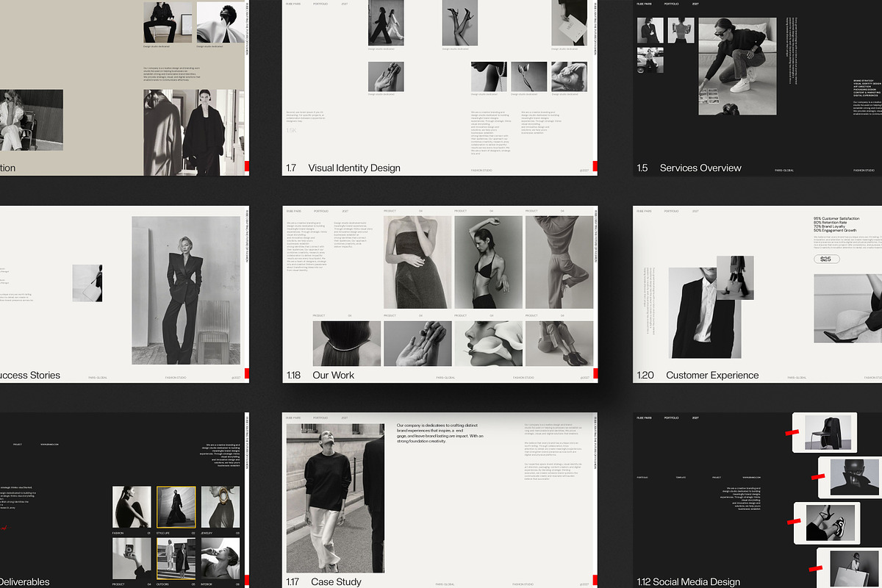Click "PARIS-GLOBAL" footer on Case Study slide
This screenshot has height=588, width=882.
tap(445, 584)
